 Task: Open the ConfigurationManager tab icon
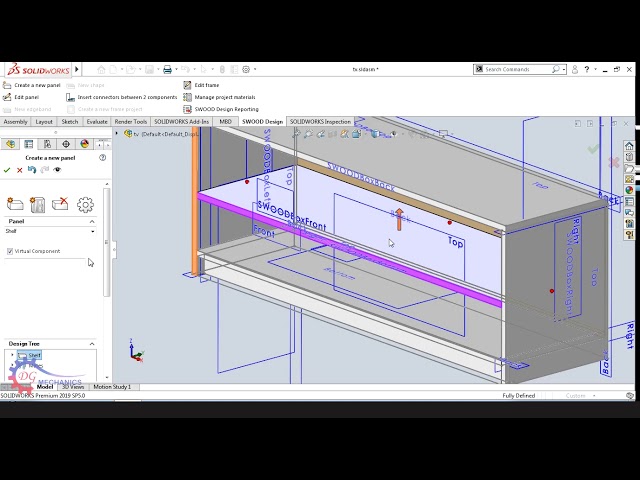coord(47,144)
